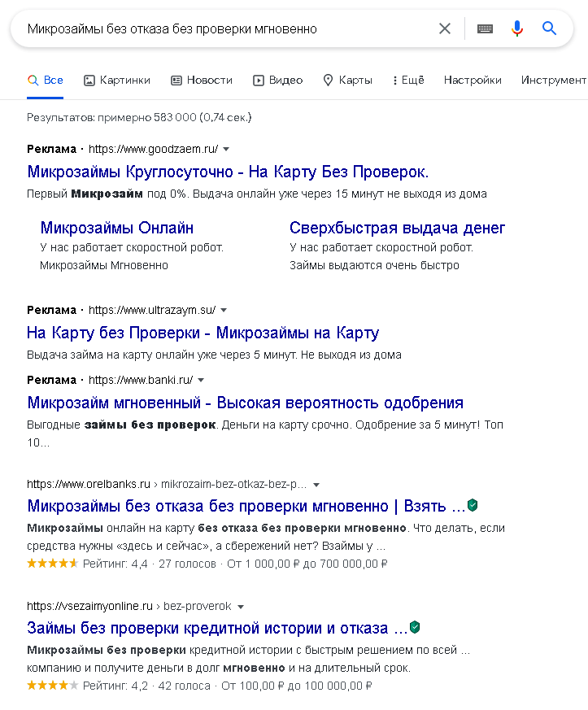Expand dropdown arrow next to goodzaem.ru ad
Viewport: 588px width, 710px height.
point(226,149)
